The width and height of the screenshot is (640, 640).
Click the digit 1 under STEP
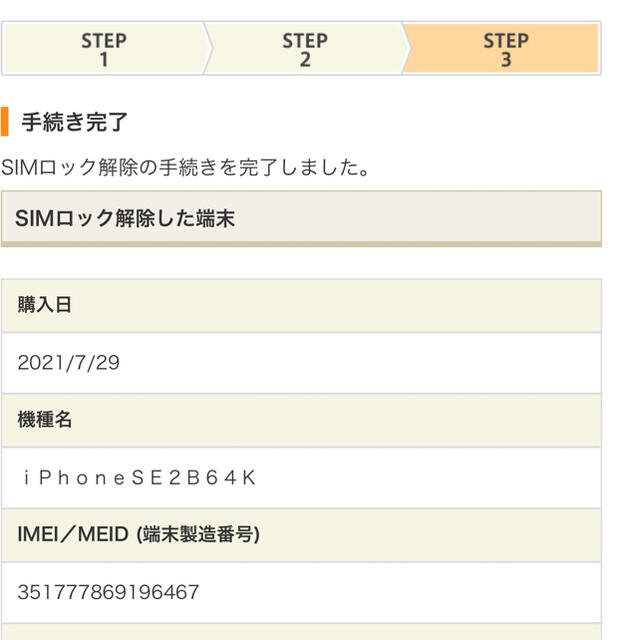(x=104, y=60)
